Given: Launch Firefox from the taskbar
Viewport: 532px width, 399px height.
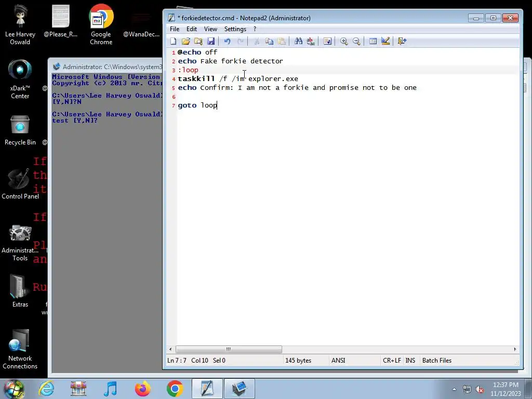Looking at the screenshot, I should pyautogui.click(x=142, y=389).
